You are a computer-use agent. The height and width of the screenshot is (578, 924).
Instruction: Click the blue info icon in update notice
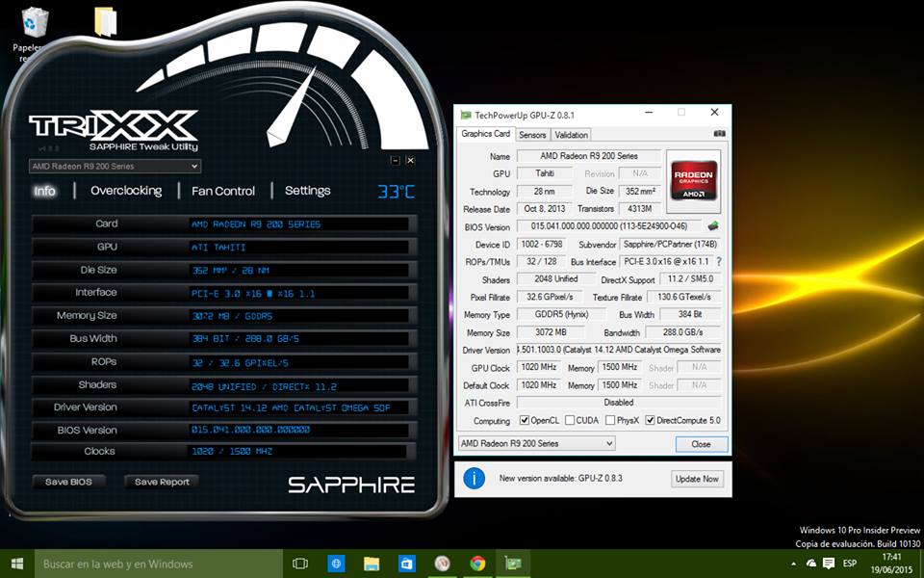click(474, 479)
